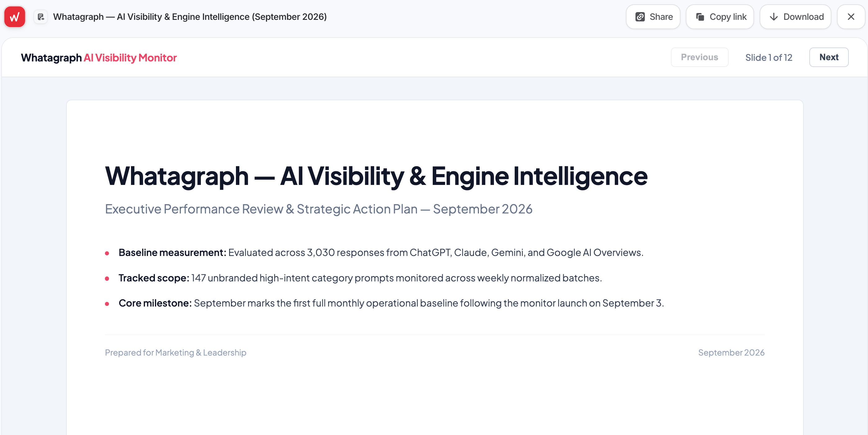Close the presentation viewer
This screenshot has height=435, width=868.
[851, 17]
